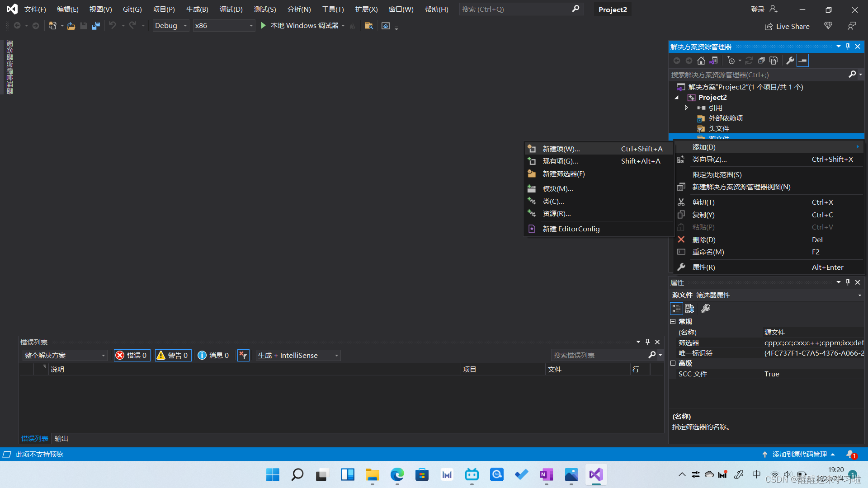Screen dimensions: 868x488
Task: Open a file using the folder toolbar icon
Action: (x=71, y=26)
